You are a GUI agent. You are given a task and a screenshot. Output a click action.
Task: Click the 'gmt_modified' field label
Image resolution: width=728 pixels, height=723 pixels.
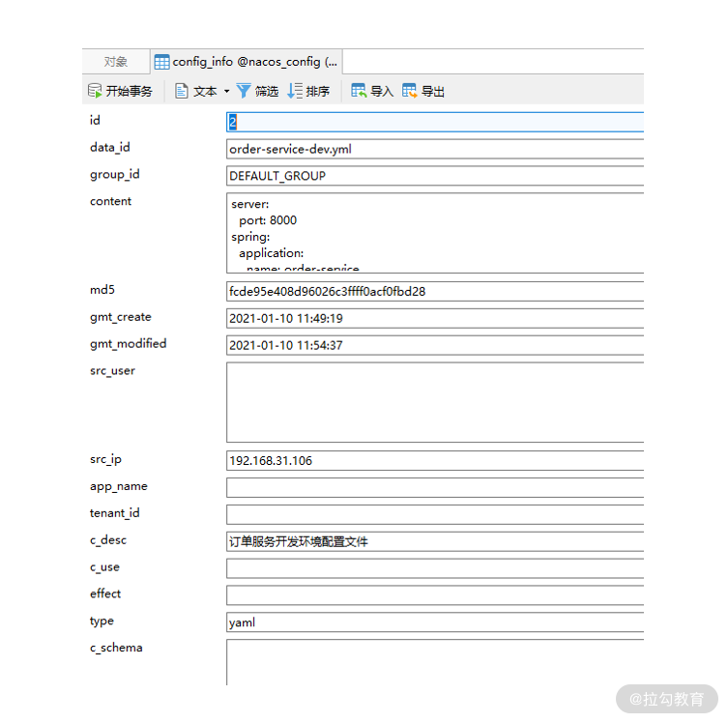pos(129,344)
